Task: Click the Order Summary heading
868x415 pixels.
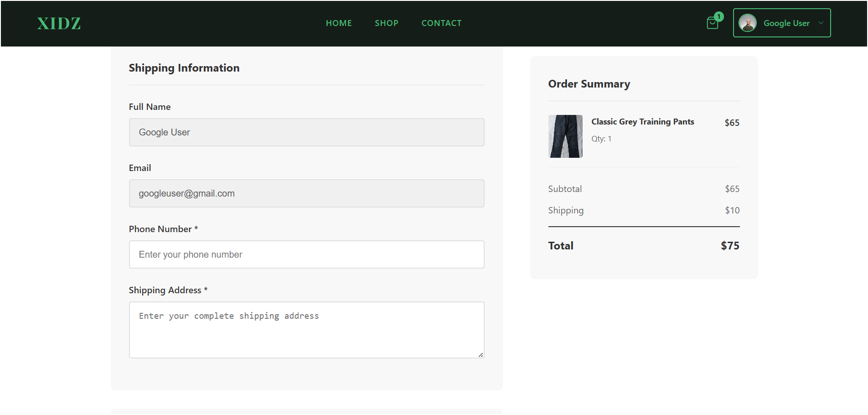Action: [x=589, y=84]
